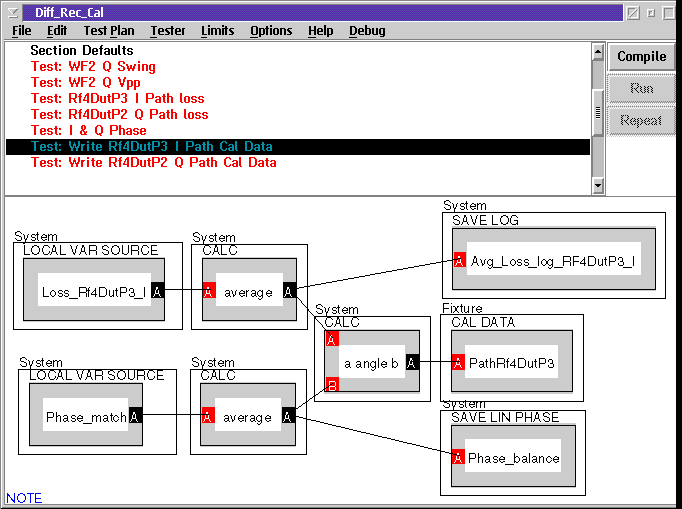
Task: Select the lower average calc field
Action: click(x=248, y=415)
